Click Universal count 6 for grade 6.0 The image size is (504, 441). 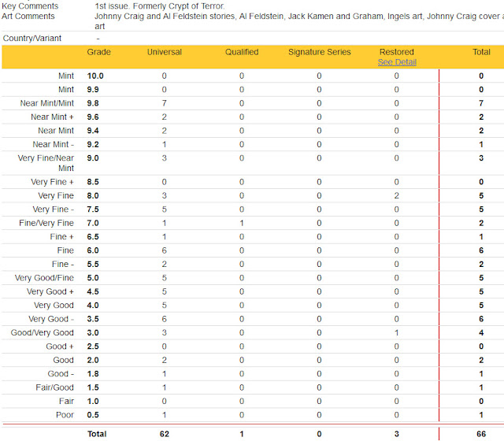pyautogui.click(x=165, y=250)
